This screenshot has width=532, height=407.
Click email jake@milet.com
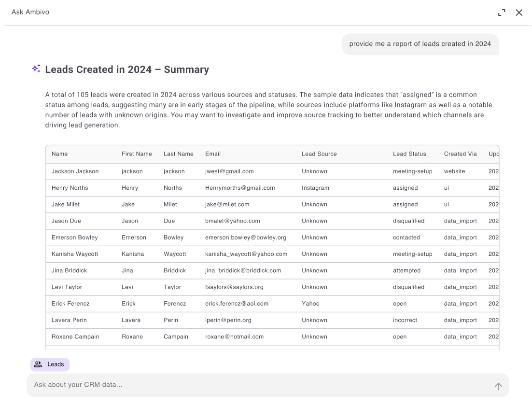click(x=227, y=204)
